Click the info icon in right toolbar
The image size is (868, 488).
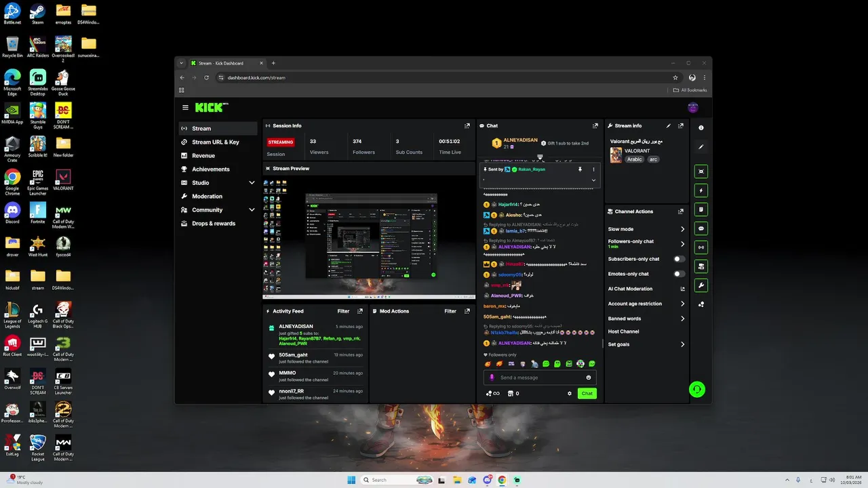701,127
